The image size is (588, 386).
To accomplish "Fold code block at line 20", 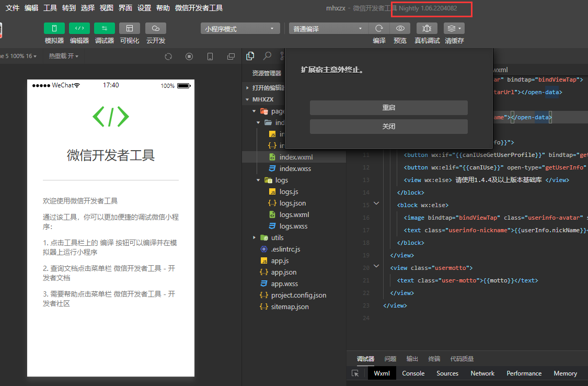I will (x=376, y=266).
